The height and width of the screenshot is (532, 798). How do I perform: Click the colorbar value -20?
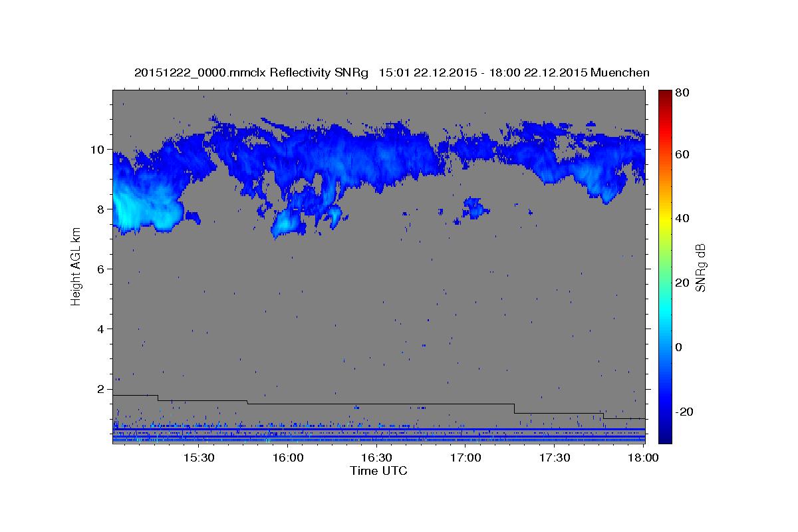683,412
